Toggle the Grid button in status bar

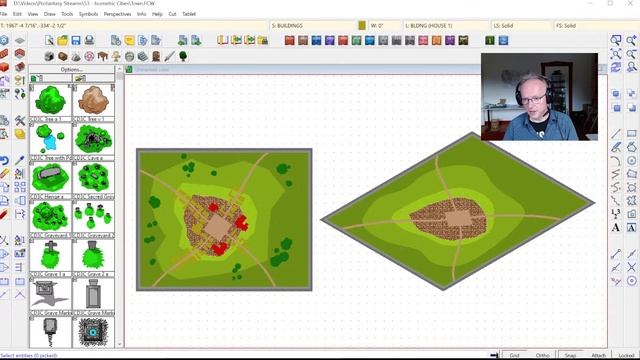[x=515, y=355]
